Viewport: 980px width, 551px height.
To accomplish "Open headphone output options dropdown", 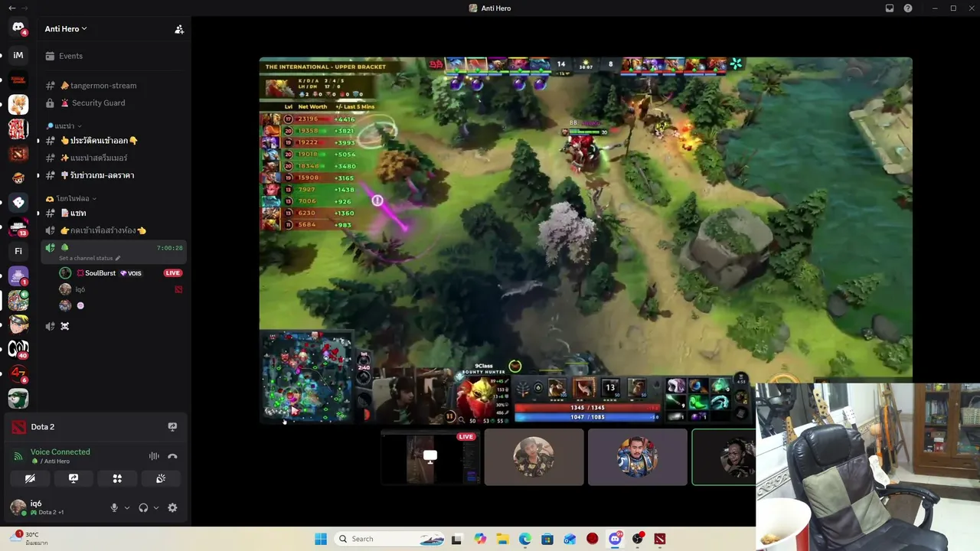I will [x=156, y=507].
